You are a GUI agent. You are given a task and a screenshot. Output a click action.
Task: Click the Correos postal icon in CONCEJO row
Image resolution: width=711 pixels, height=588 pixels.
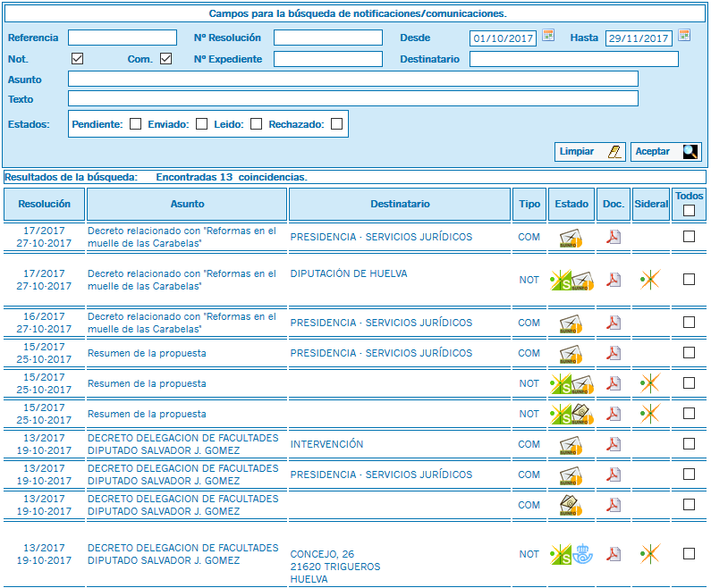583,554
